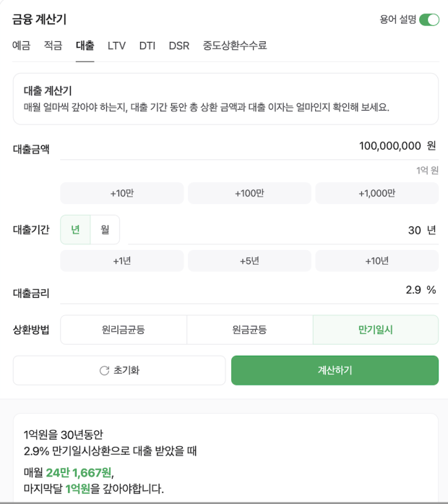448x504 pixels.
Task: Add 100만 to the loan amount
Action: tap(249, 193)
